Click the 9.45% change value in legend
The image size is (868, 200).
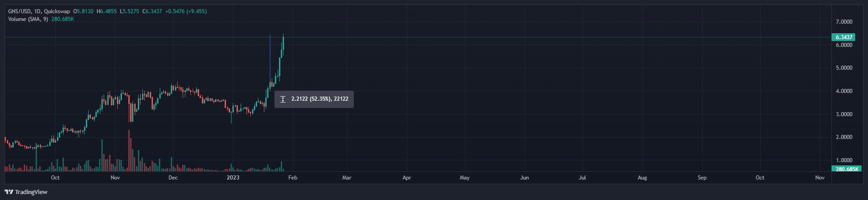point(195,11)
